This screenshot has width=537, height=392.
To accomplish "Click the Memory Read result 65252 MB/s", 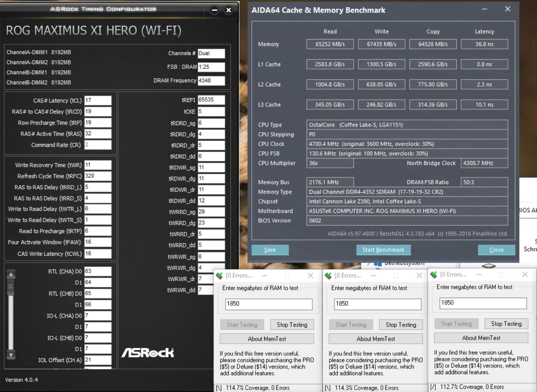I will (330, 44).
